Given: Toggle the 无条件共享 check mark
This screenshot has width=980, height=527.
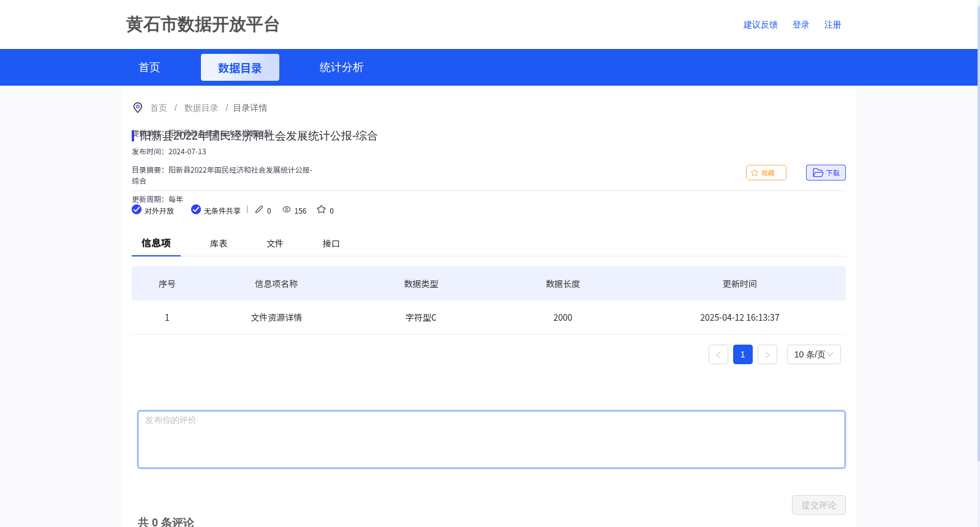Looking at the screenshot, I should (196, 209).
